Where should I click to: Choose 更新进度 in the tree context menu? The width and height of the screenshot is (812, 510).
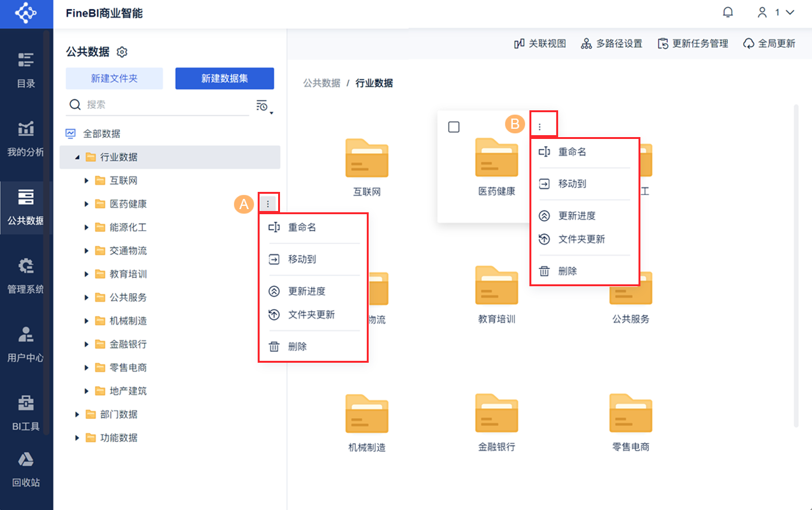pos(313,291)
